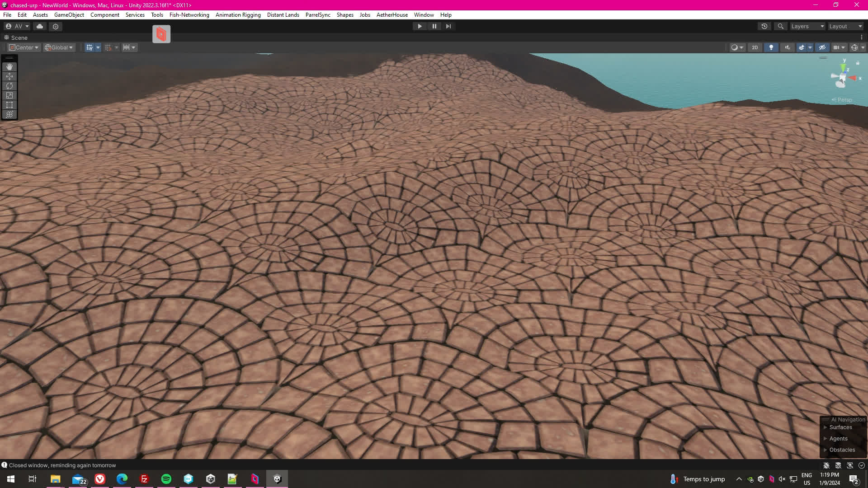Open Undo History icon
The height and width of the screenshot is (488, 868).
tap(764, 26)
